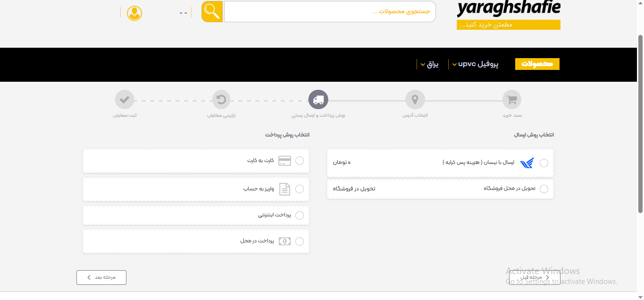Click the blue Nissan truck shipping icon

tap(527, 163)
